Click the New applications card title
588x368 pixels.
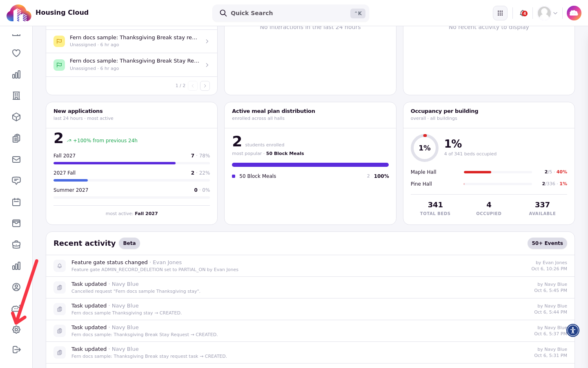[x=78, y=111]
